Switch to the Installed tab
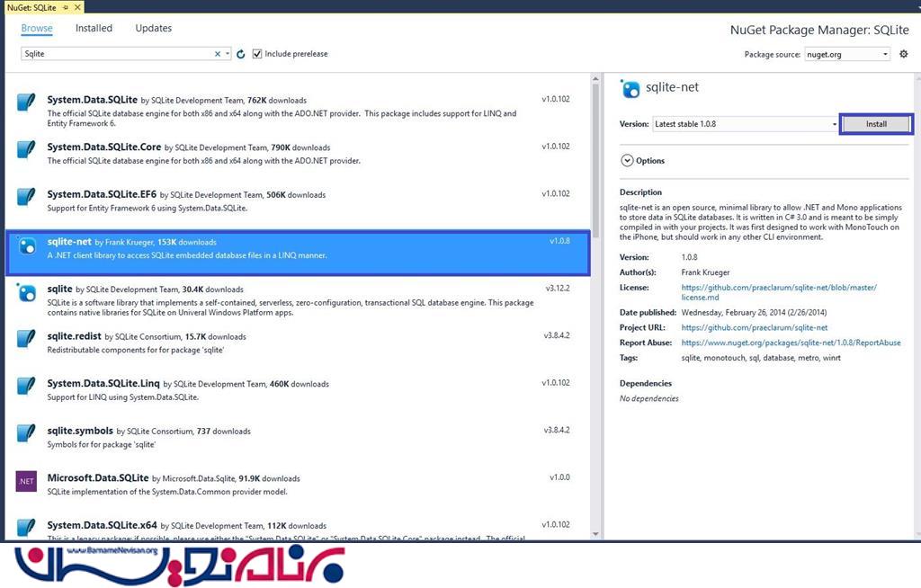Image resolution: width=921 pixels, height=588 pixels. [x=94, y=28]
